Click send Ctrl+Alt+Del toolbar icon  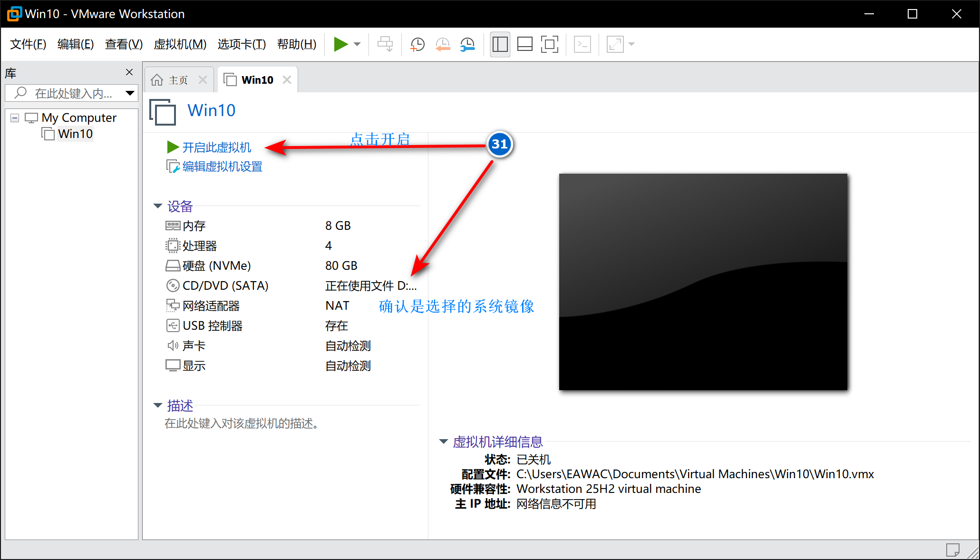[x=385, y=44]
